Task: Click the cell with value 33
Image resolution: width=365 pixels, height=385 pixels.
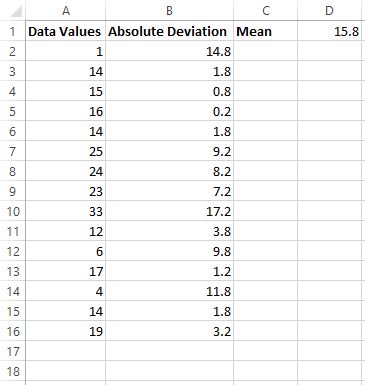Action: tap(66, 211)
